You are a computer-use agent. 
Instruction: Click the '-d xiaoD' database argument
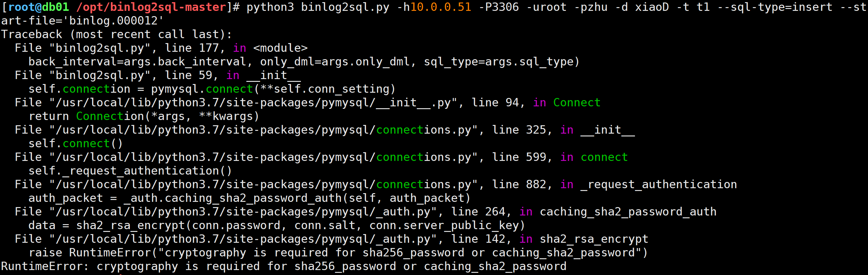641,7
